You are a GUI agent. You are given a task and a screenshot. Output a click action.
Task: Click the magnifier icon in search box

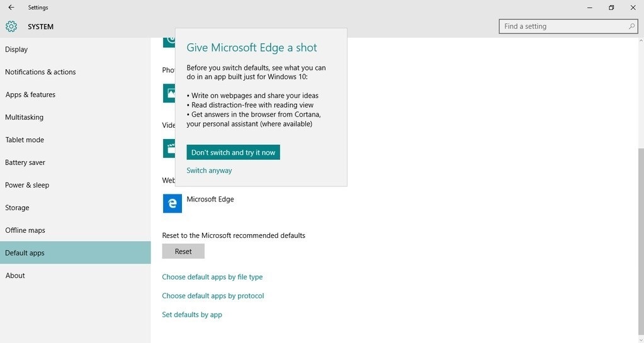tap(631, 26)
